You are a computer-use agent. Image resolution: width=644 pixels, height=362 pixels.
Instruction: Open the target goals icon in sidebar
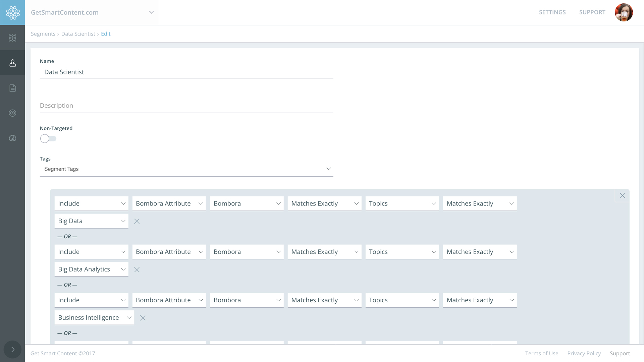[x=12, y=113]
